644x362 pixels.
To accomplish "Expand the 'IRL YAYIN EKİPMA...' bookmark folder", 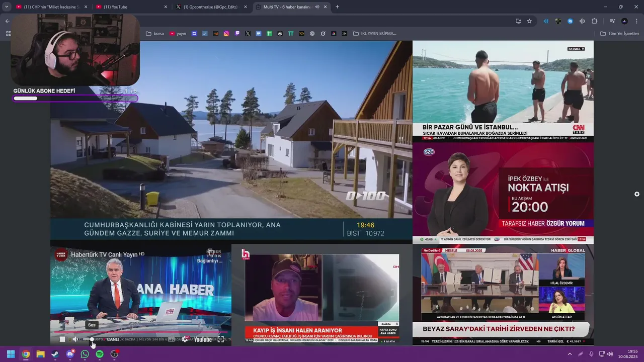I will point(375,34).
